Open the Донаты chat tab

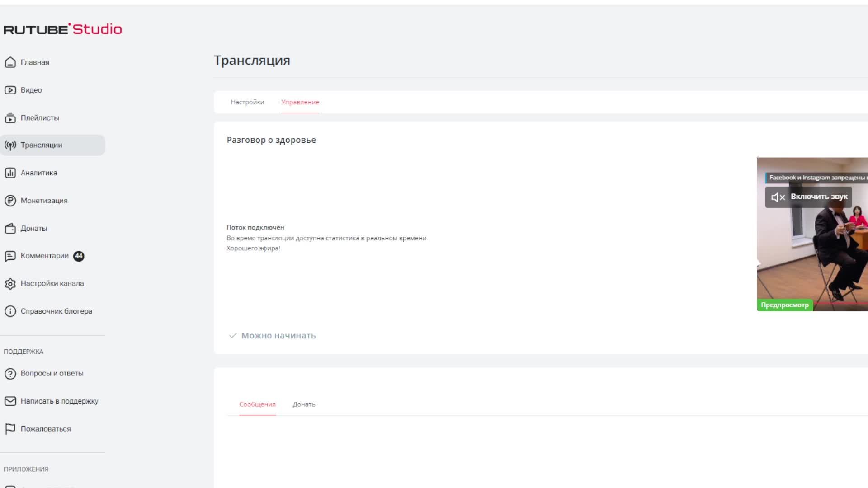coord(304,404)
